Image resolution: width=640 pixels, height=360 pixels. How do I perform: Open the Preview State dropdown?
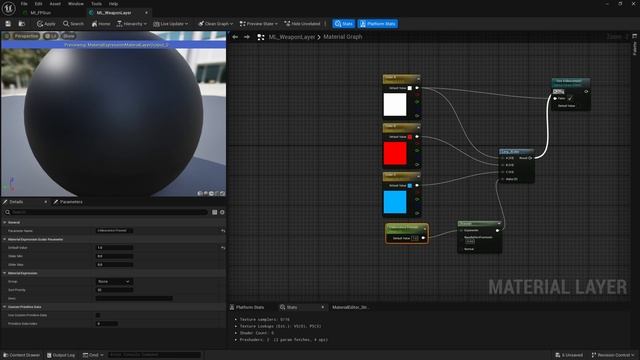pyautogui.click(x=259, y=24)
